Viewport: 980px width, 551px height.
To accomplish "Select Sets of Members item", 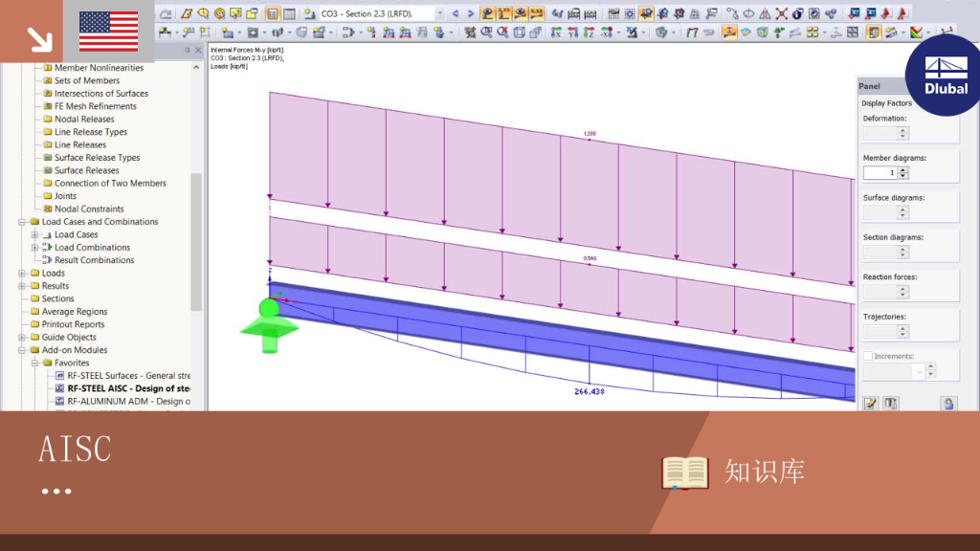I will click(x=87, y=80).
